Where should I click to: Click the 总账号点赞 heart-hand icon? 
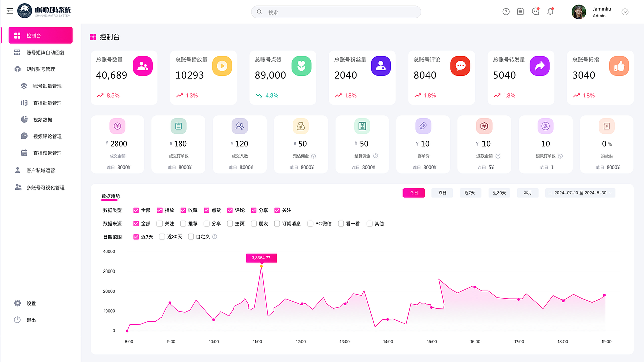pos(302,66)
